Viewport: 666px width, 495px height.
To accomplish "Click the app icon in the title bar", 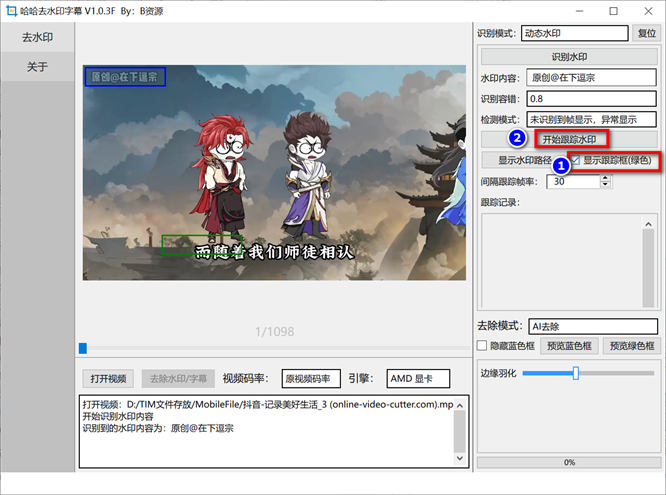I will (11, 11).
